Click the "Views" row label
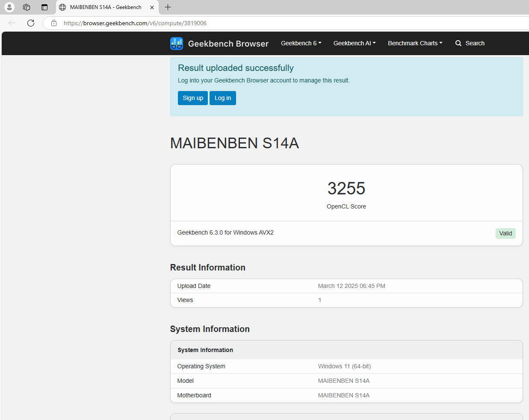Image resolution: width=529 pixels, height=420 pixels. [x=185, y=300]
